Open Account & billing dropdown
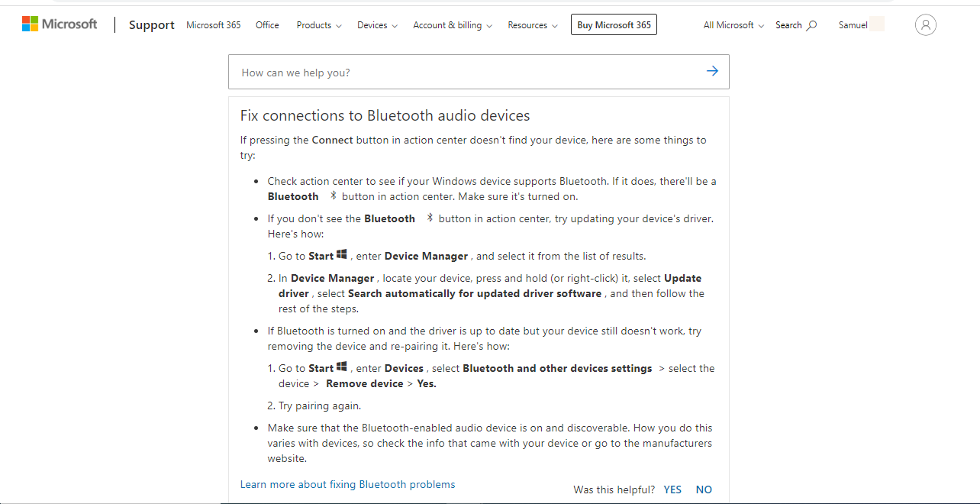The width and height of the screenshot is (980, 504). tap(452, 25)
